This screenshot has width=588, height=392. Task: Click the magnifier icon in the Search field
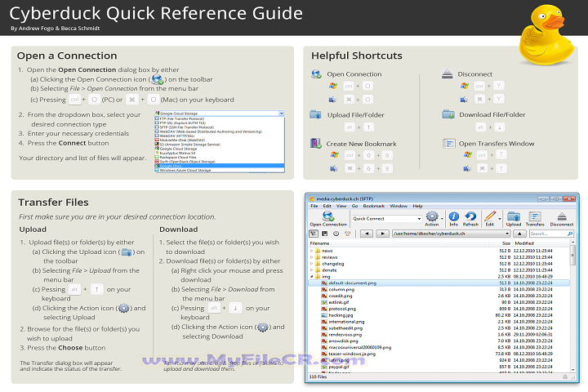(570, 234)
